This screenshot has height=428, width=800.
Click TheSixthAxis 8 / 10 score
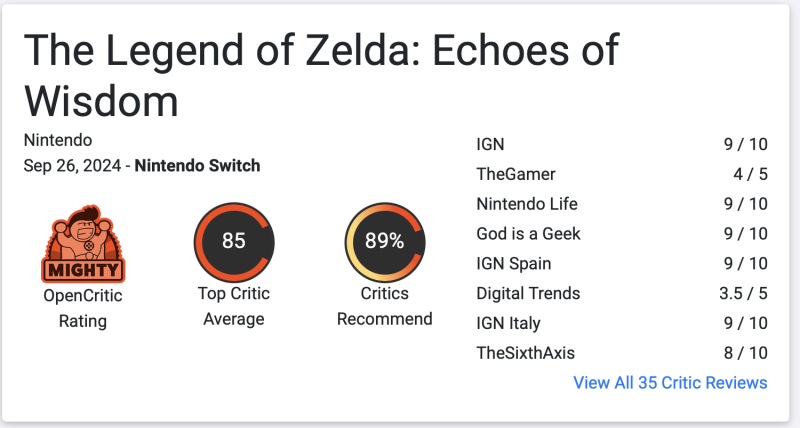coord(745,353)
